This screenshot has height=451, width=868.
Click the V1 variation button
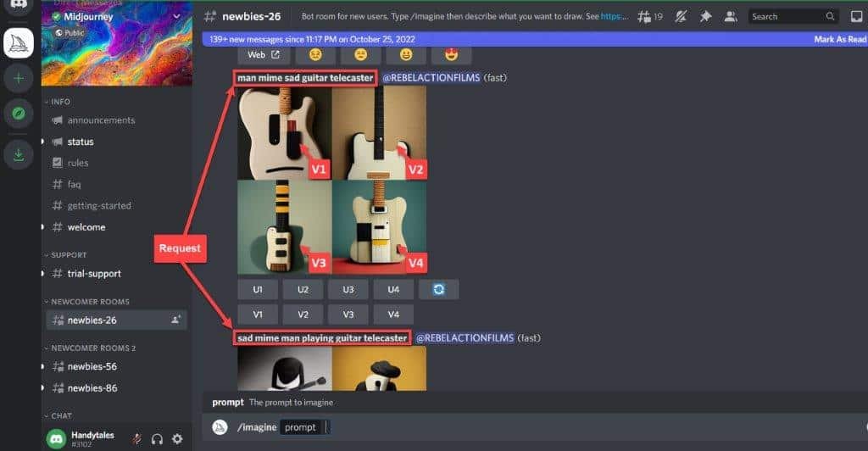coord(258,315)
